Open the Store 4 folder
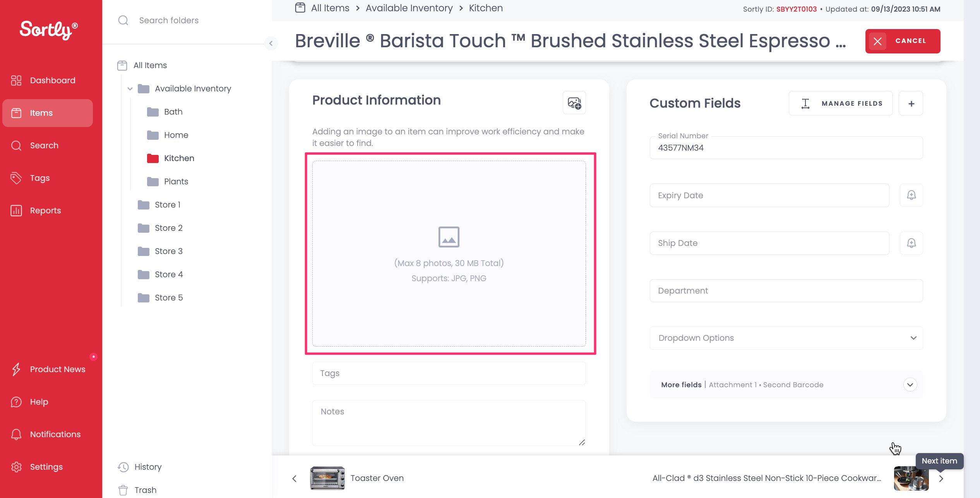 168,274
